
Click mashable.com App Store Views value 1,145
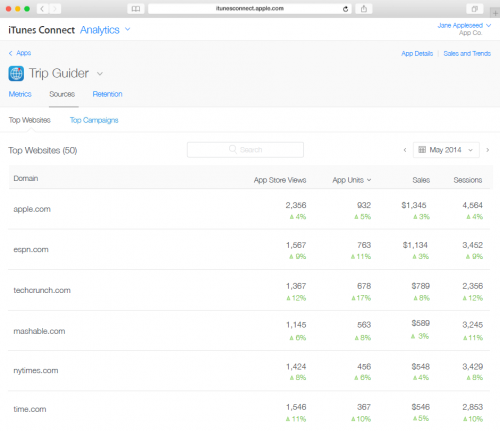pos(296,325)
